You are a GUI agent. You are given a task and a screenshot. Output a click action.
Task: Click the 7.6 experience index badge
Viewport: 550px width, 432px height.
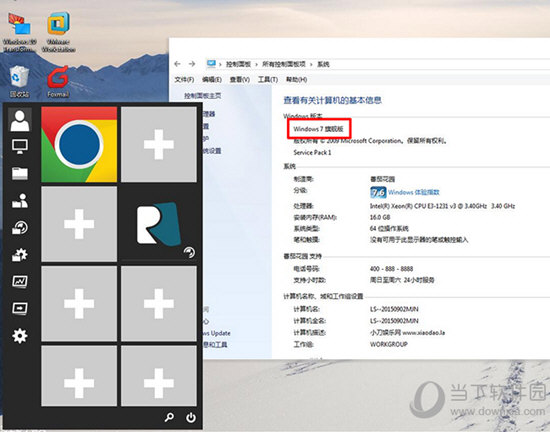click(378, 192)
